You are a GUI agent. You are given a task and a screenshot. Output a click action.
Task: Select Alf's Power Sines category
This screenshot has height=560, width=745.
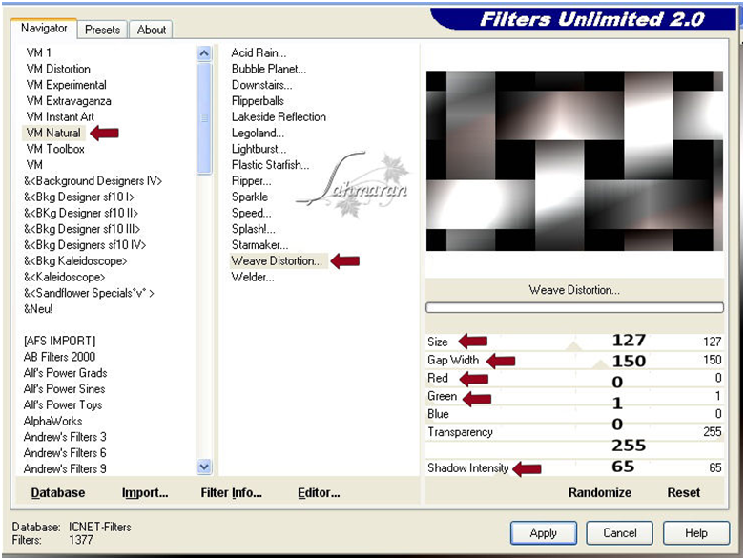[x=65, y=389]
